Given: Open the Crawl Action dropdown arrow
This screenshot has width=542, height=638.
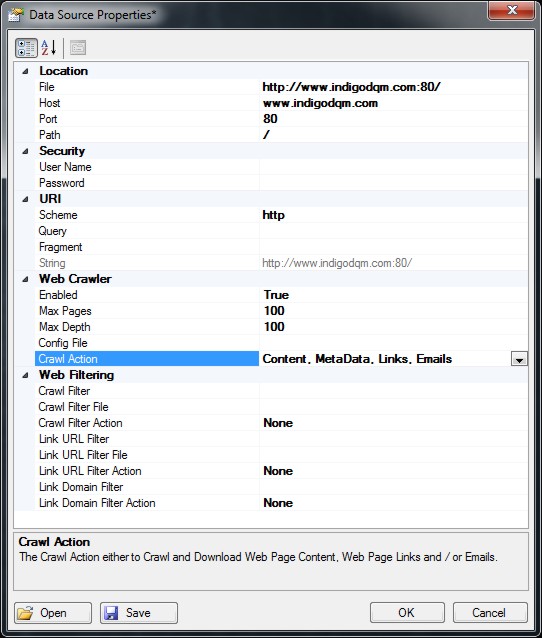Looking at the screenshot, I should [x=519, y=359].
